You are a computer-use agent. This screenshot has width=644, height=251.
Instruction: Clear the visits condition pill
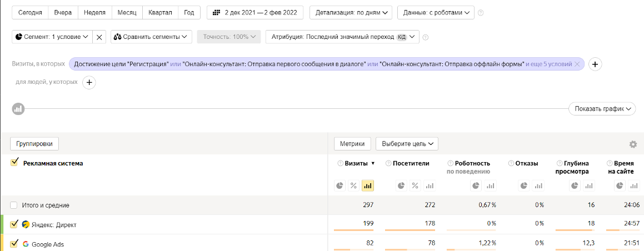point(577,64)
